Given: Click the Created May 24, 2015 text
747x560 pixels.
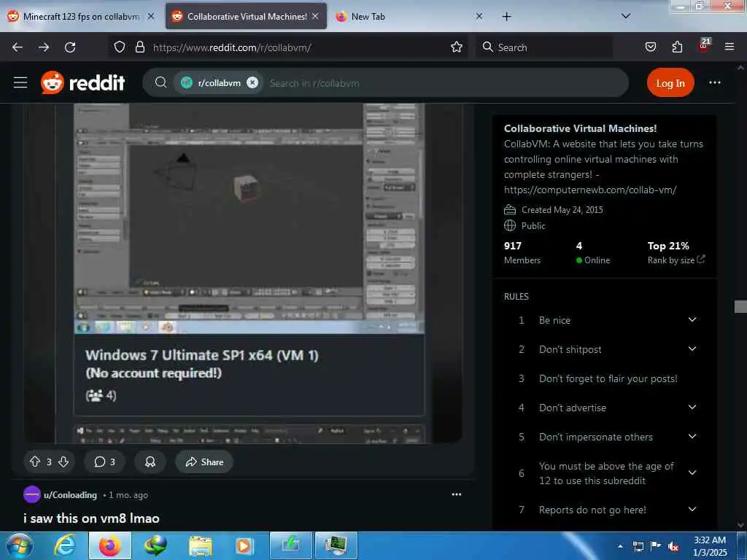Looking at the screenshot, I should (562, 209).
